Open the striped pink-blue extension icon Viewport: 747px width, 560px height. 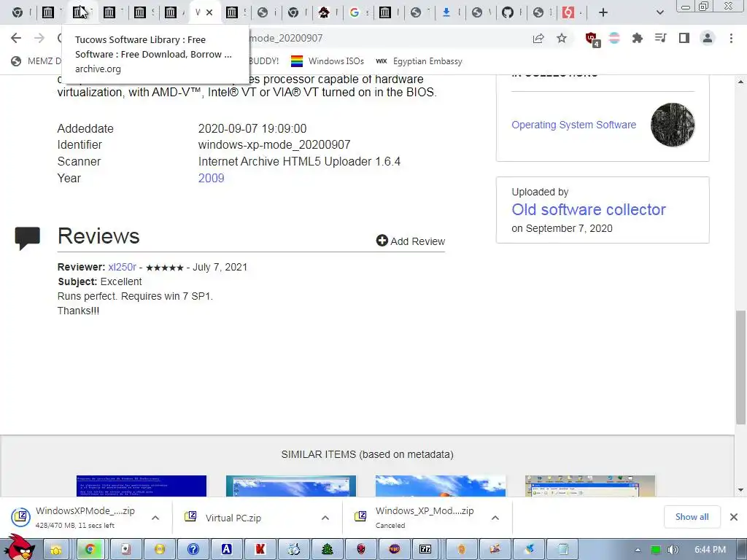click(x=614, y=38)
